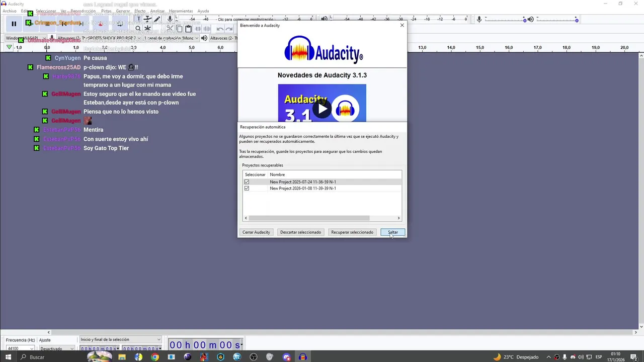Toggle checkbox for New Project 2025-07-24
The height and width of the screenshot is (362, 644).
[247, 182]
